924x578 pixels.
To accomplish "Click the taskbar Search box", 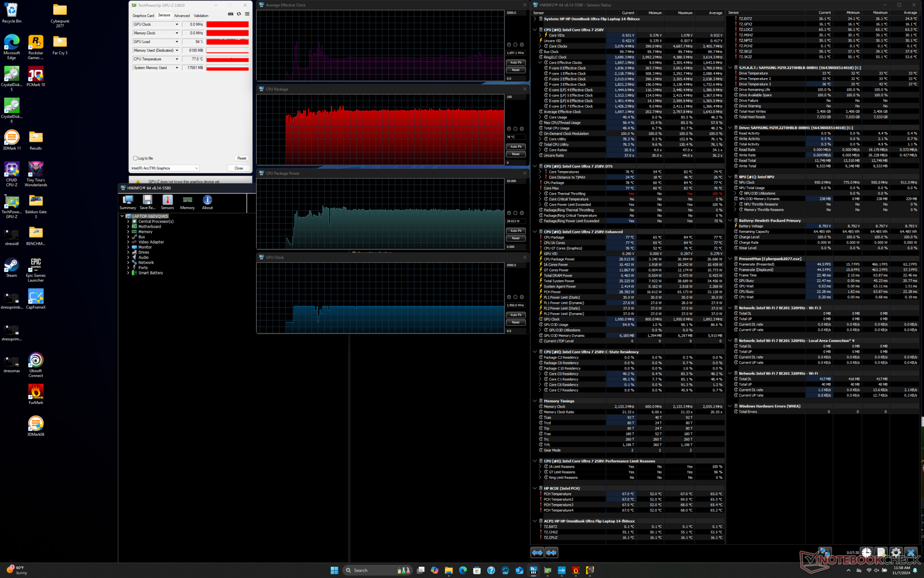I will (x=378, y=570).
